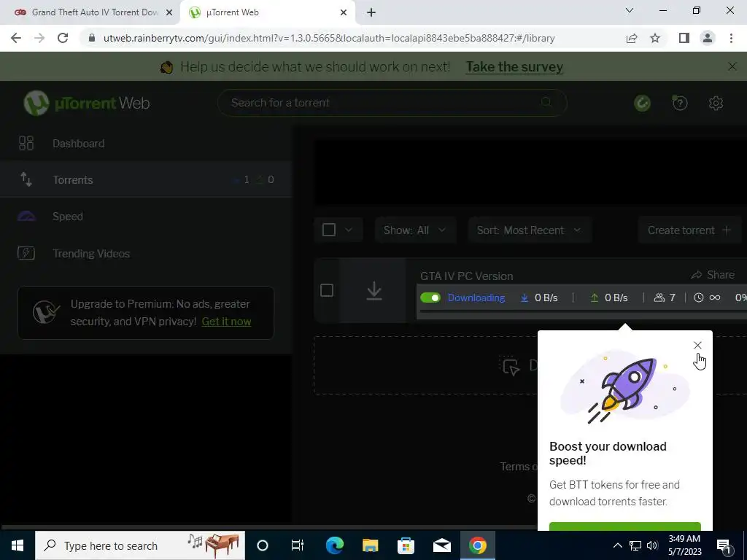Open the Sort: Most Recent dropdown
747x560 pixels.
click(x=530, y=230)
